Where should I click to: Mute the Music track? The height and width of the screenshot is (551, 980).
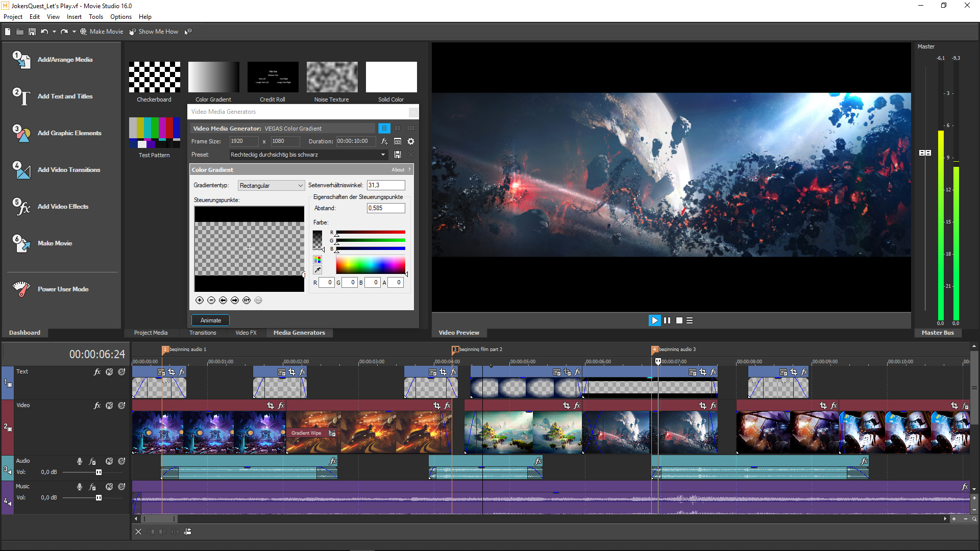[109, 486]
